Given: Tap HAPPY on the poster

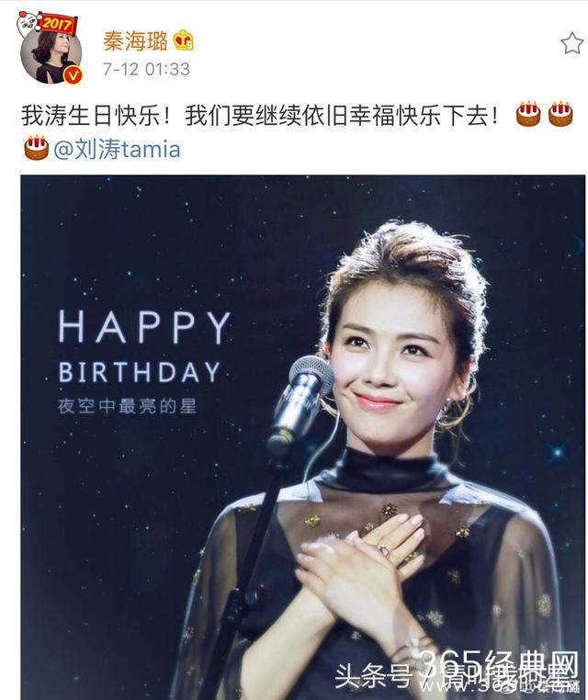Looking at the screenshot, I should 145,327.
